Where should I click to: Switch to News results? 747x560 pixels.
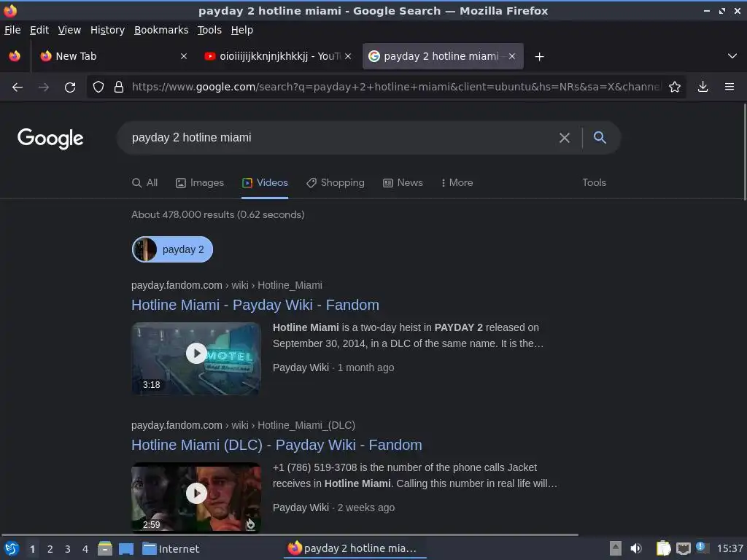tap(403, 183)
